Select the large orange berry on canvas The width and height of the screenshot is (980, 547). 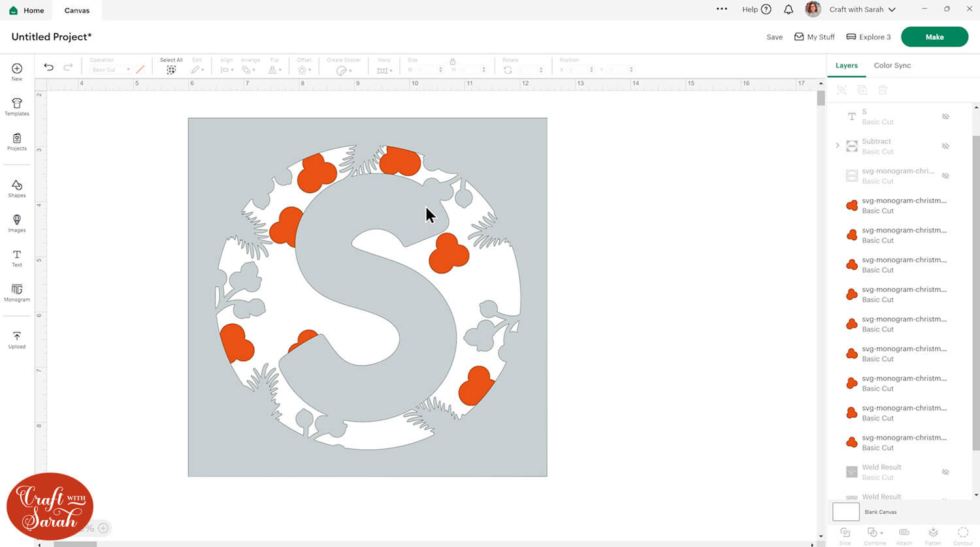point(449,254)
